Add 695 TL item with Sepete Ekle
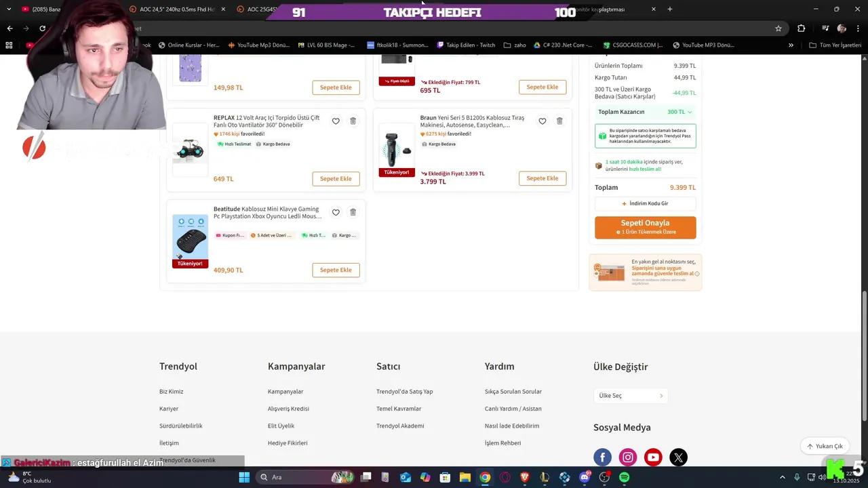This screenshot has width=868, height=488. 542,87
